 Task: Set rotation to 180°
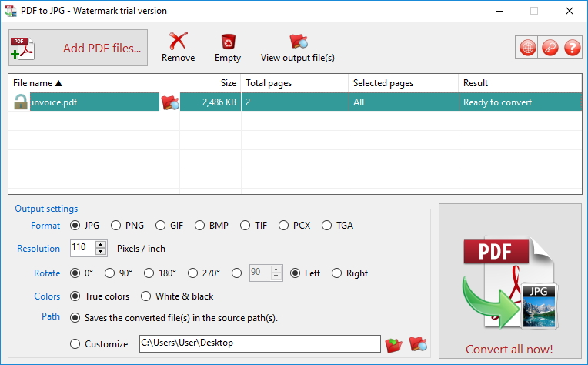[149, 273]
